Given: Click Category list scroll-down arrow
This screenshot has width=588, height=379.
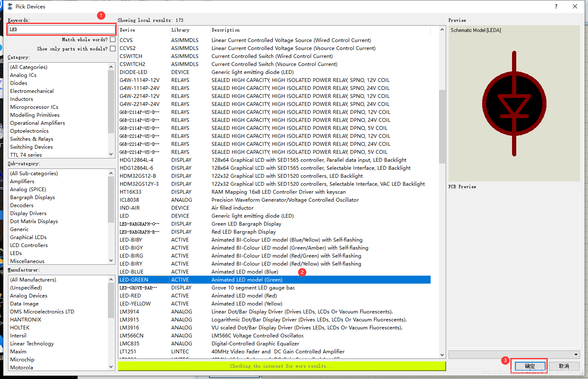Looking at the screenshot, I should (x=111, y=154).
